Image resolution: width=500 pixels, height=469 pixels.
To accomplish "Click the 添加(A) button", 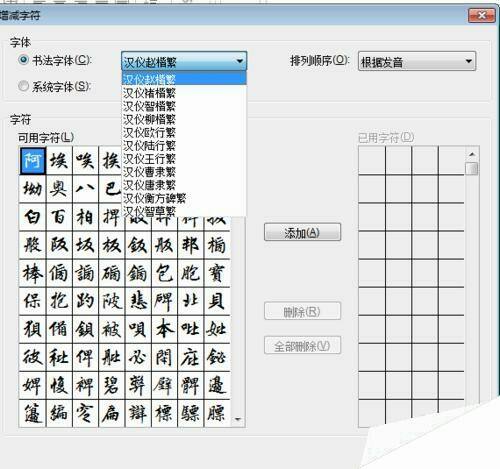I will [302, 232].
